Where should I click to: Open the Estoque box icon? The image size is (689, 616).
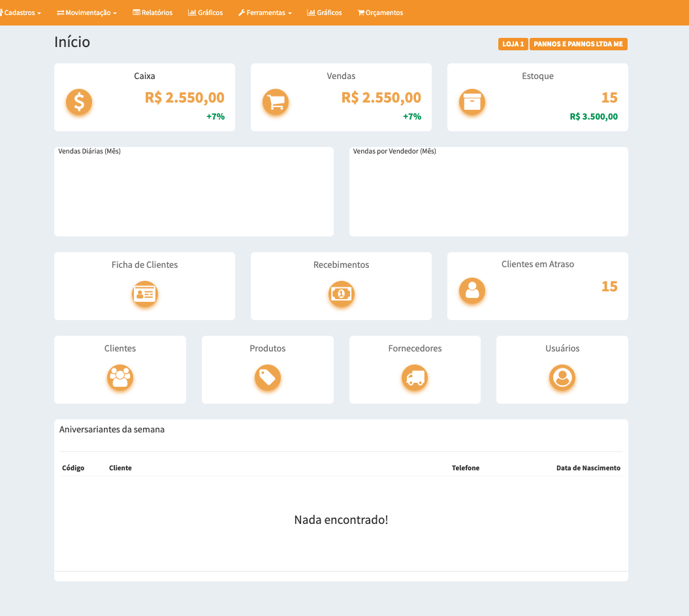click(472, 102)
